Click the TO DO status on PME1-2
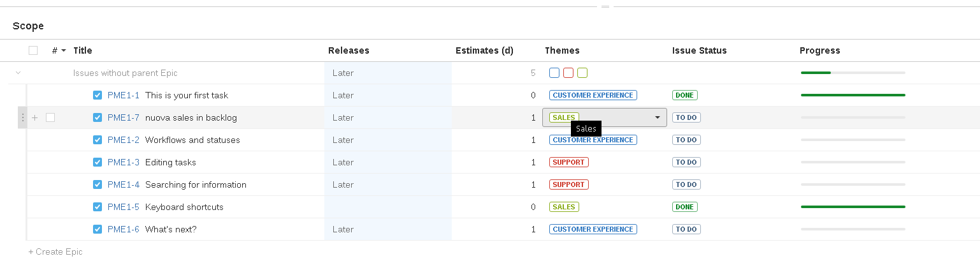Screen dimensions: 980x263 click(686, 140)
